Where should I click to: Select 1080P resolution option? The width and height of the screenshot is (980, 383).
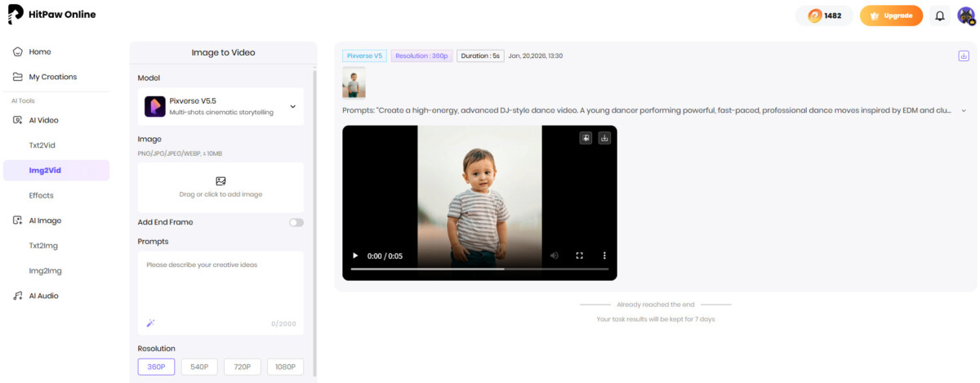(x=285, y=367)
